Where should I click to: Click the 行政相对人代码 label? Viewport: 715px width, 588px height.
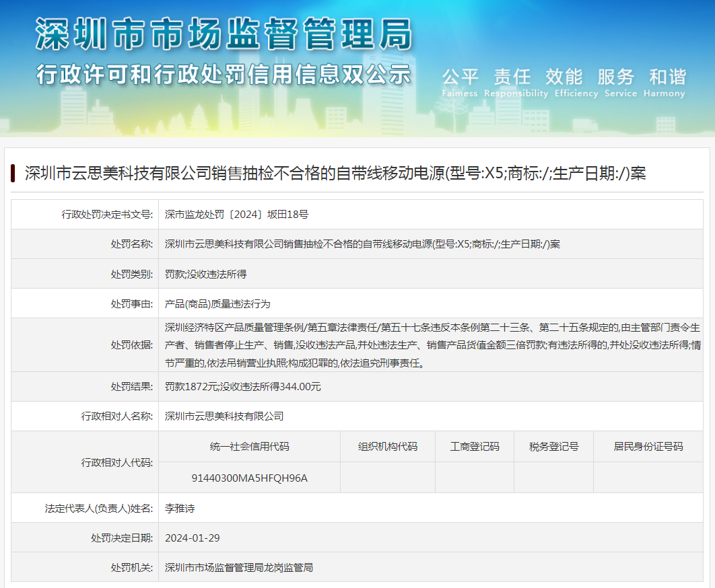[117, 463]
